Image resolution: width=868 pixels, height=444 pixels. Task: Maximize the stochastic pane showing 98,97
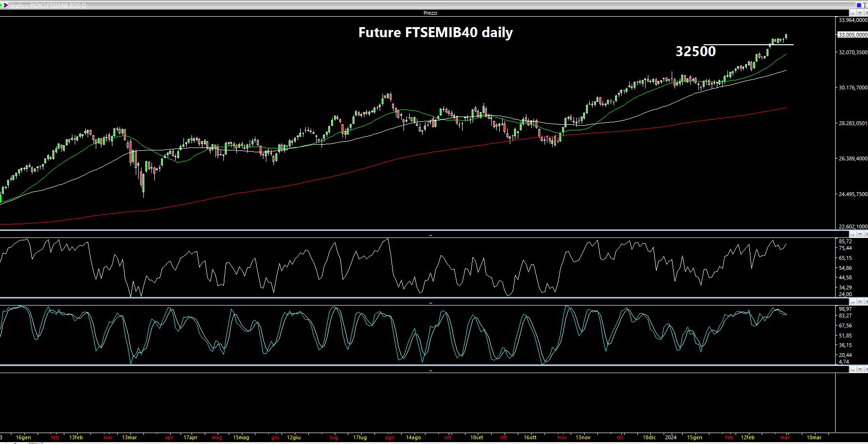[x=860, y=301]
